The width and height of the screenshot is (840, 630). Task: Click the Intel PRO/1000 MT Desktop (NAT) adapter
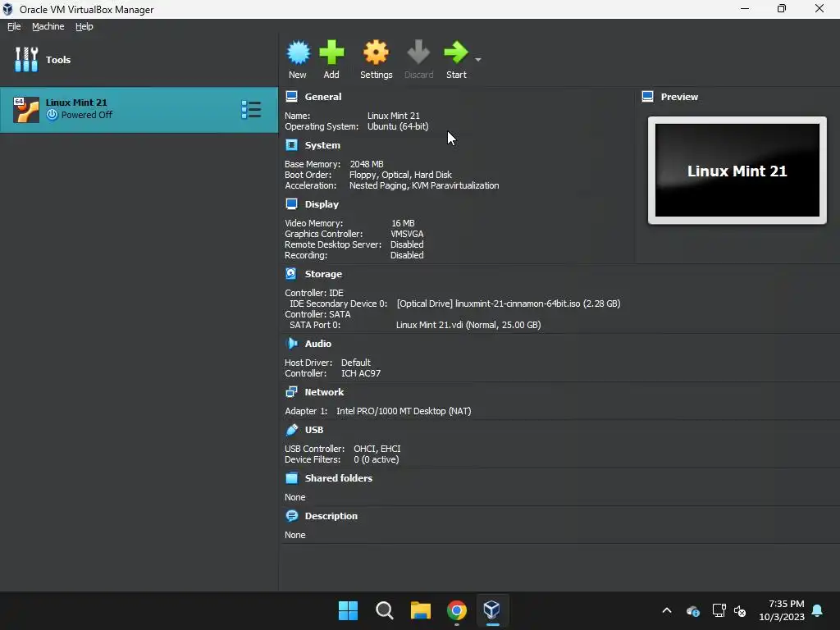[404, 411]
